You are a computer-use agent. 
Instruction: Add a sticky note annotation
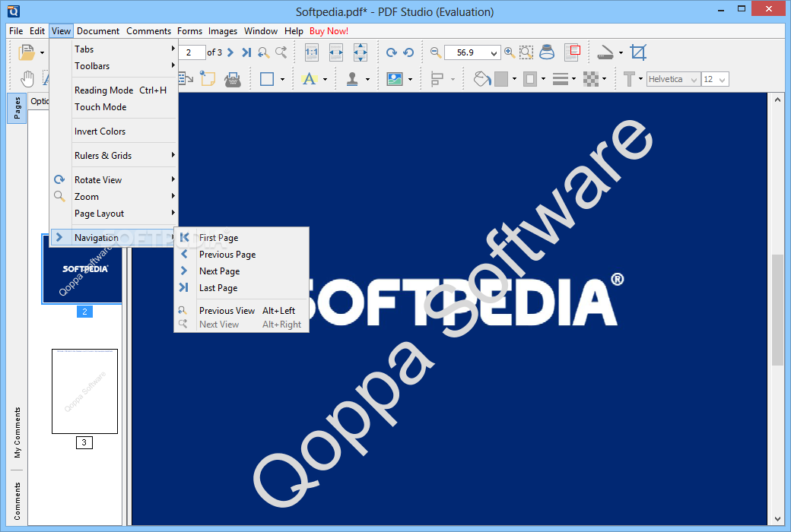208,79
